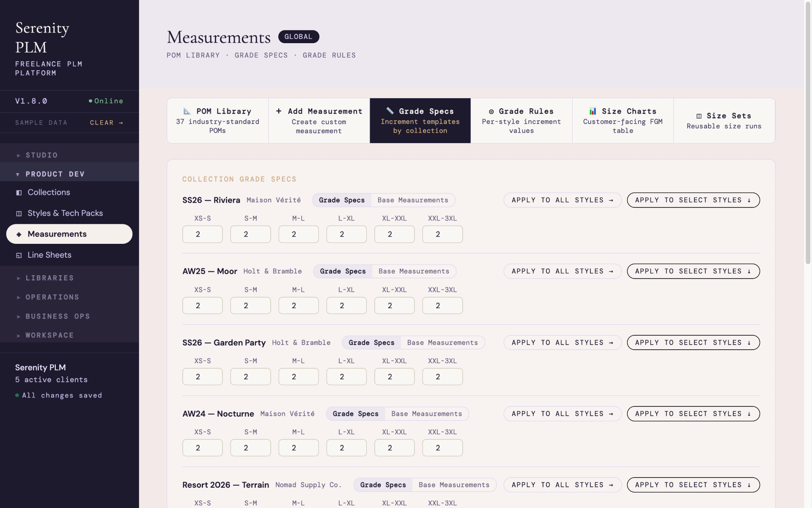Open the POM Library tab
The width and height of the screenshot is (812, 508).
click(x=217, y=121)
